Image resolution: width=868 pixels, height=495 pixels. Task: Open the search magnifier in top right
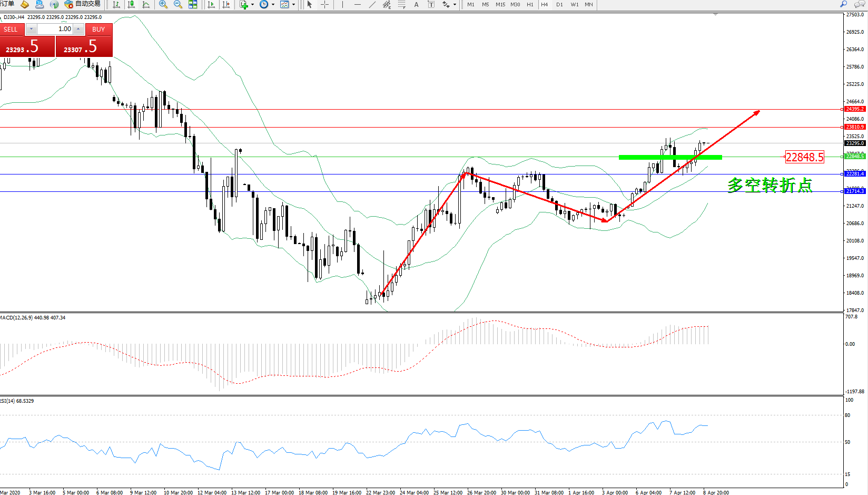tap(843, 4)
